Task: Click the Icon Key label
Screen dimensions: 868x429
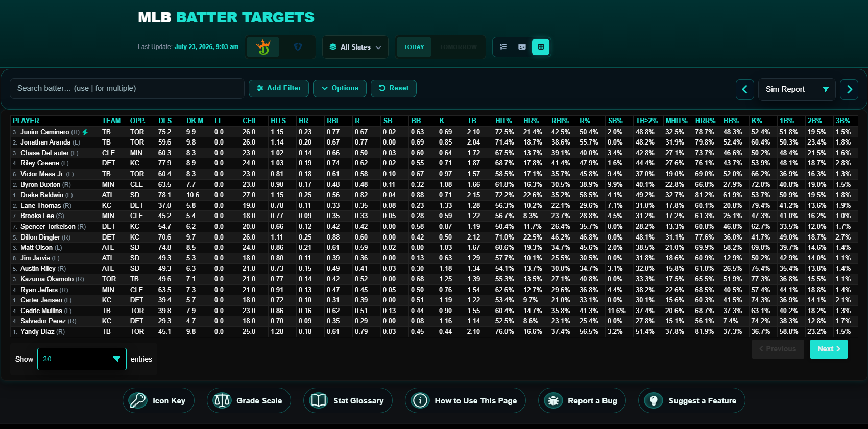Action: (x=169, y=401)
